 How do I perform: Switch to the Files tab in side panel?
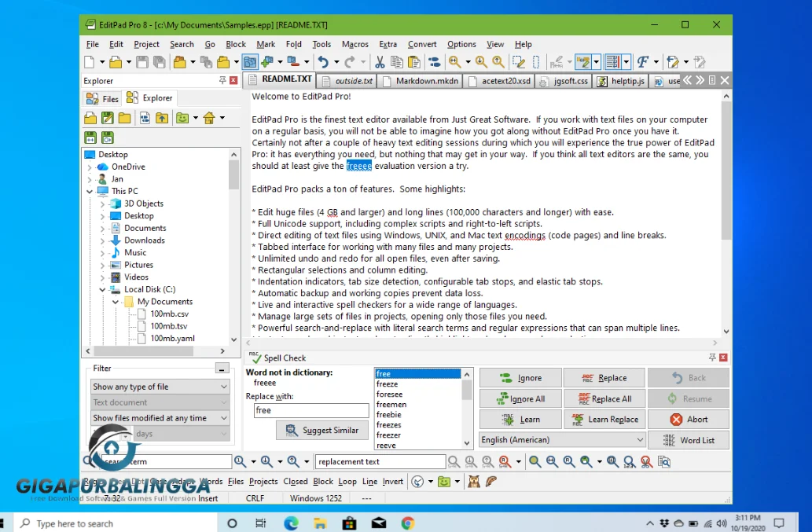tap(102, 98)
